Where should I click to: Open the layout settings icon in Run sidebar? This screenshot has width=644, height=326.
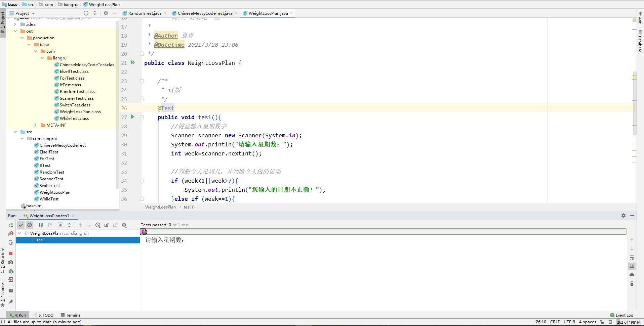coord(11,291)
